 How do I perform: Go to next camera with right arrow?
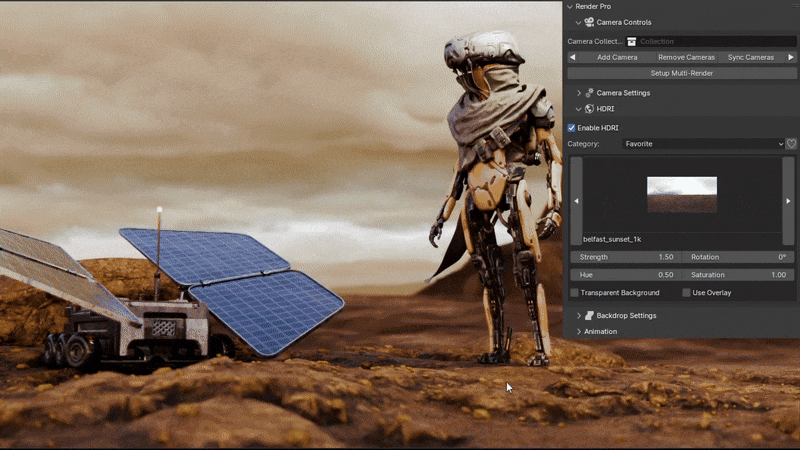coord(791,57)
